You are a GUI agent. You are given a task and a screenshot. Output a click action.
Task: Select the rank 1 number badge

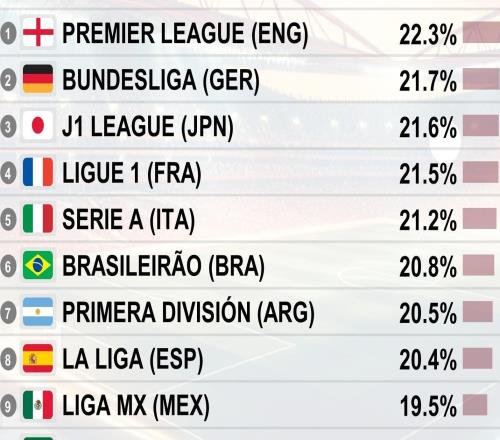coord(8,33)
